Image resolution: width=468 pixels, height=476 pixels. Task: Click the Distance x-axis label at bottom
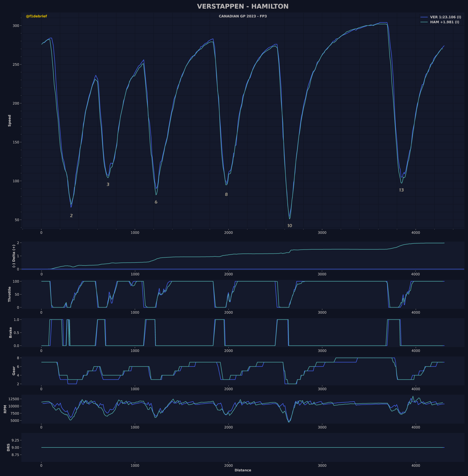tap(243, 470)
